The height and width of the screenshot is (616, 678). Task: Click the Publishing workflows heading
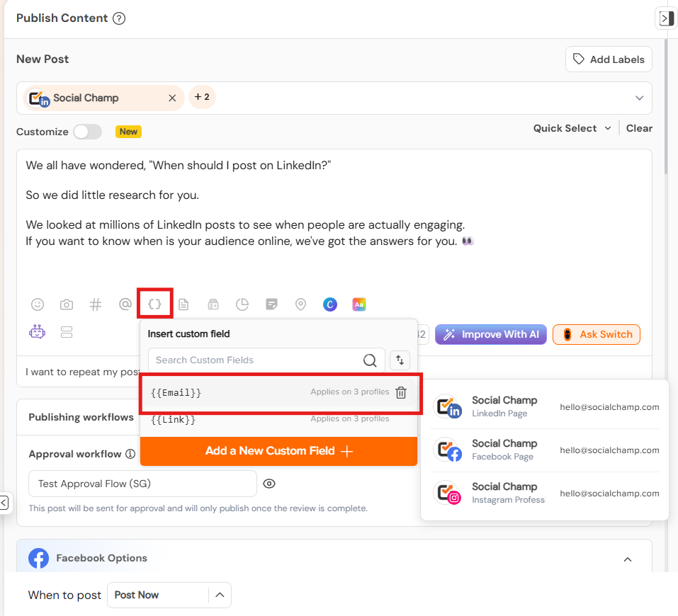81,417
